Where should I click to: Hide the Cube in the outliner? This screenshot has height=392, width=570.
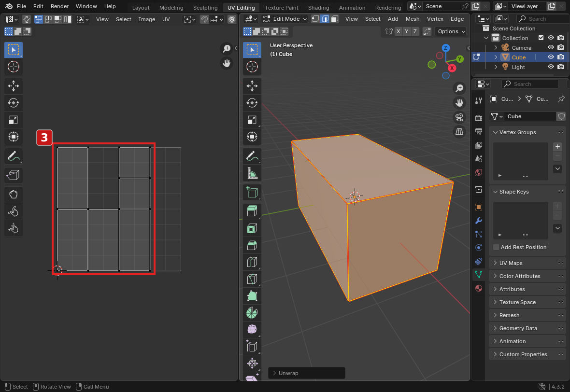pyautogui.click(x=551, y=57)
